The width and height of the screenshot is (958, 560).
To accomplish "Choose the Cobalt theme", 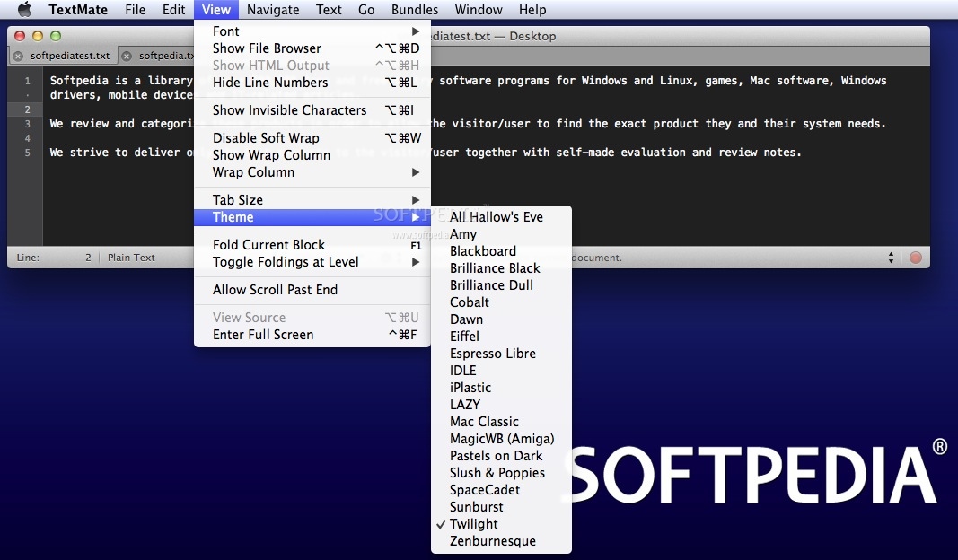I will [501, 302].
